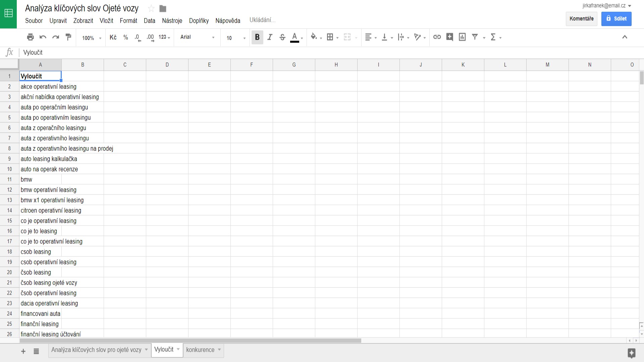This screenshot has width=644, height=362.
Task: Open the zoom 100% dropdown
Action: pyautogui.click(x=92, y=38)
